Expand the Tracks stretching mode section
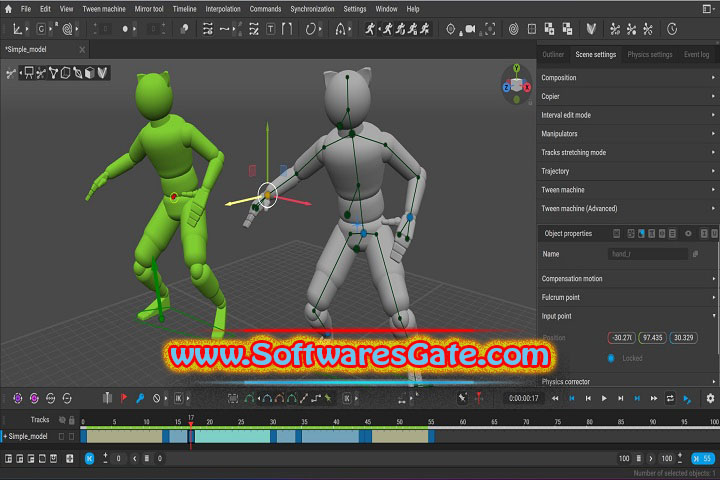This screenshot has height=480, width=720. (x=626, y=152)
